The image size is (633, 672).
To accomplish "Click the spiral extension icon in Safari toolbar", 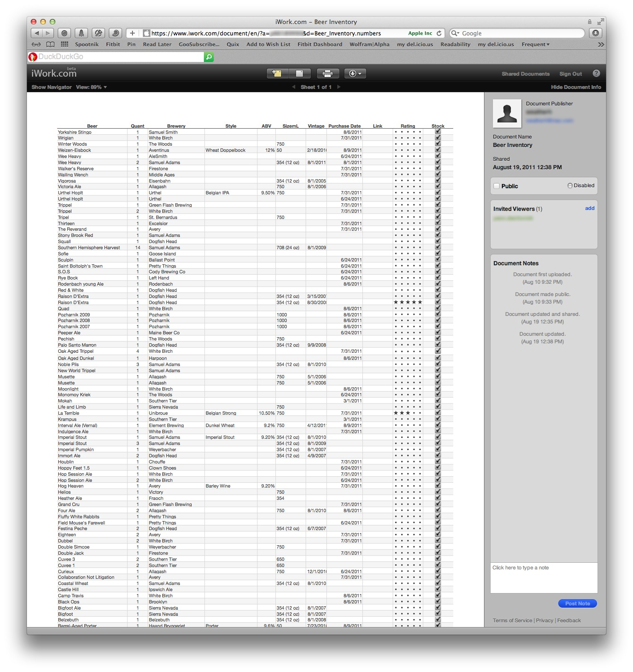I will point(115,33).
